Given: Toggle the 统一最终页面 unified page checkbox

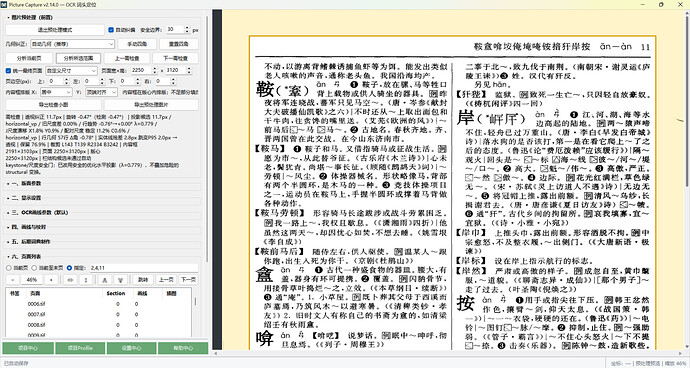Looking at the screenshot, I should (x=8, y=70).
